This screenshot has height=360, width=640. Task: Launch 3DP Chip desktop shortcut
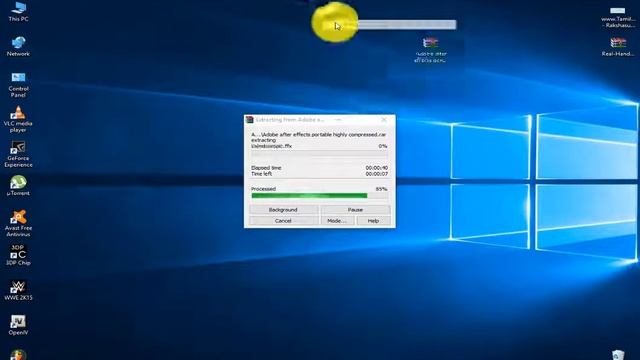coord(18,255)
